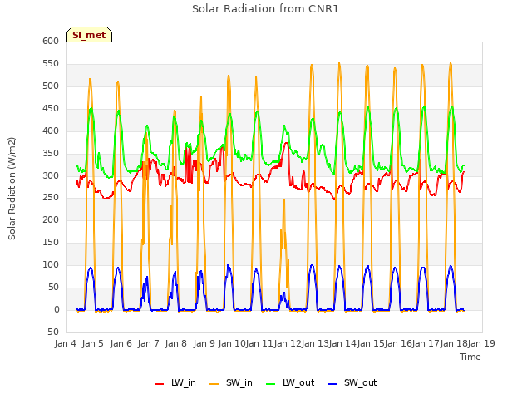Click the red LW_in legend swatch
This screenshot has height=399, width=532.
point(159,384)
